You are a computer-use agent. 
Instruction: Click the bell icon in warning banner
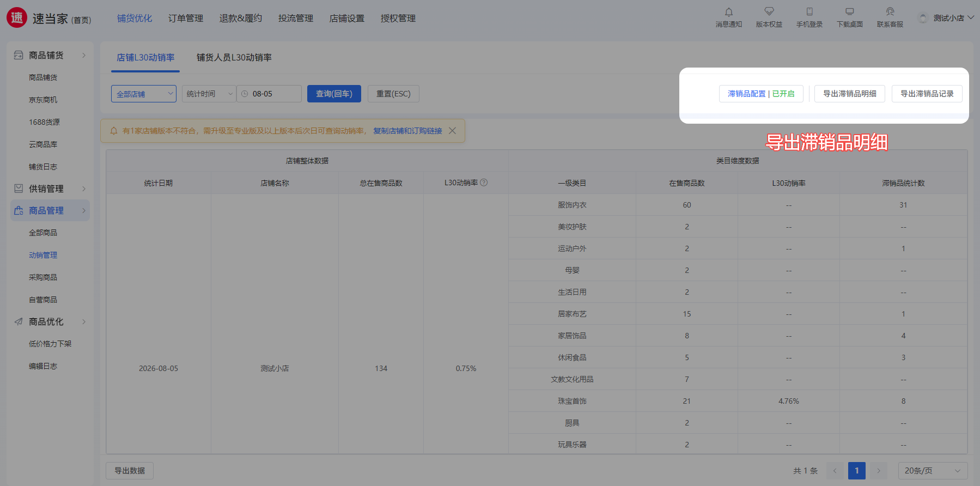114,131
